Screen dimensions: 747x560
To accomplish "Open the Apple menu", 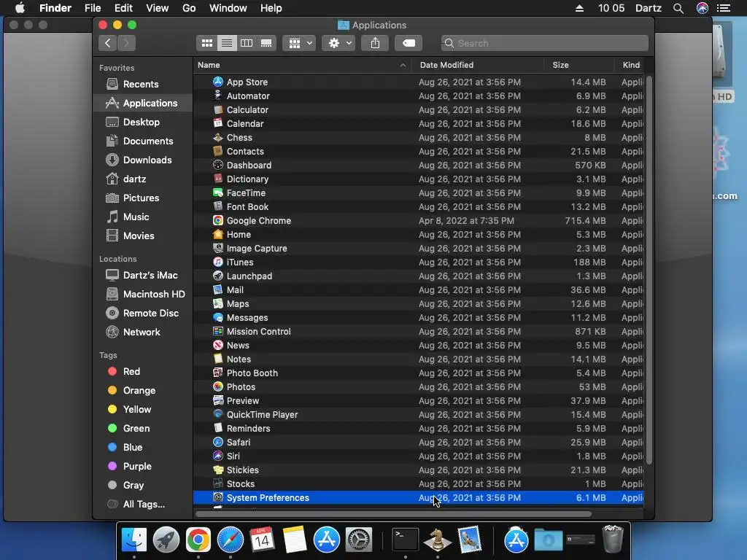I will [x=20, y=8].
